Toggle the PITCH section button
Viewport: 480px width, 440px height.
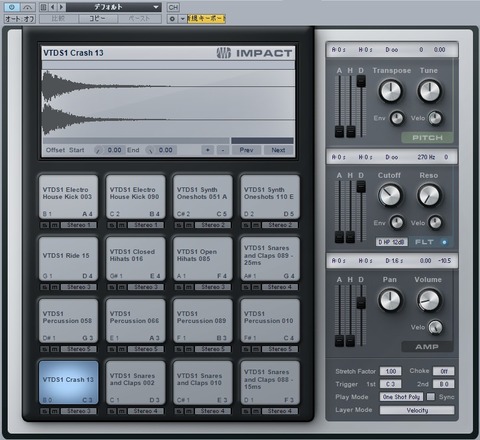click(427, 138)
